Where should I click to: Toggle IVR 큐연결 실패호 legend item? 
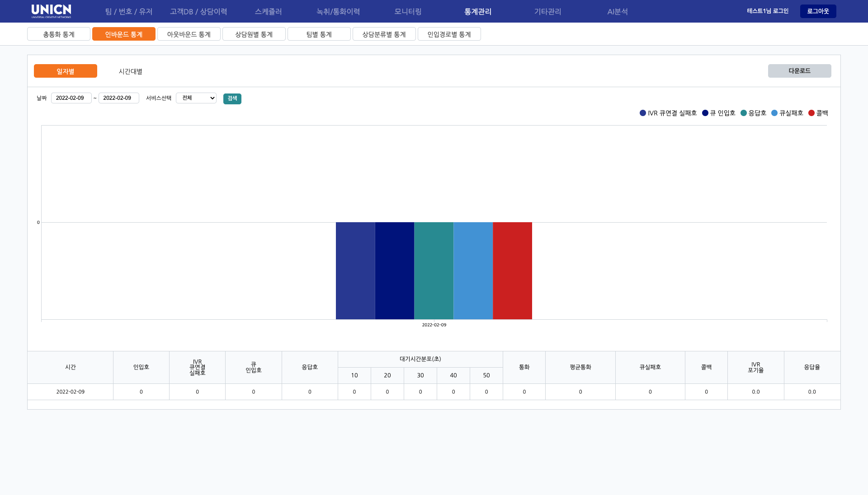[668, 113]
